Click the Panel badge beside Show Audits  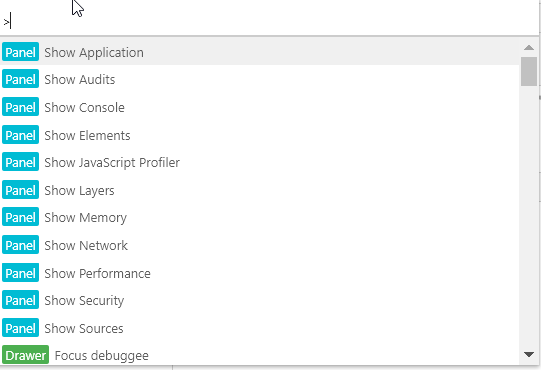click(20, 79)
